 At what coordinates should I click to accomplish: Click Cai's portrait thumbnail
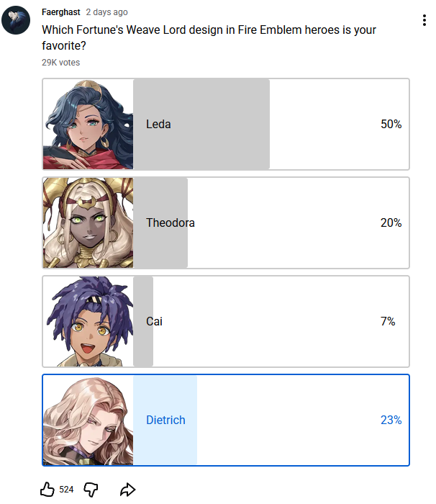(88, 321)
